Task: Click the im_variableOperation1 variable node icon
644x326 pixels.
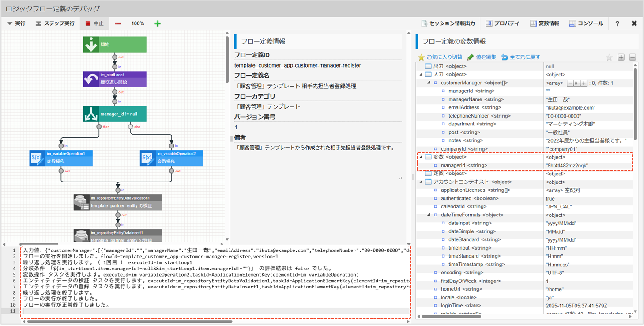Action: (37, 159)
